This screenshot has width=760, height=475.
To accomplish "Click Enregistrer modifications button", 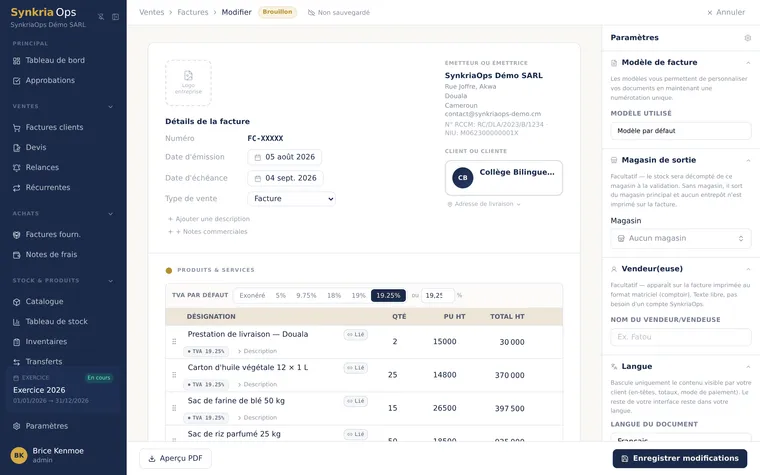I will tap(680, 459).
